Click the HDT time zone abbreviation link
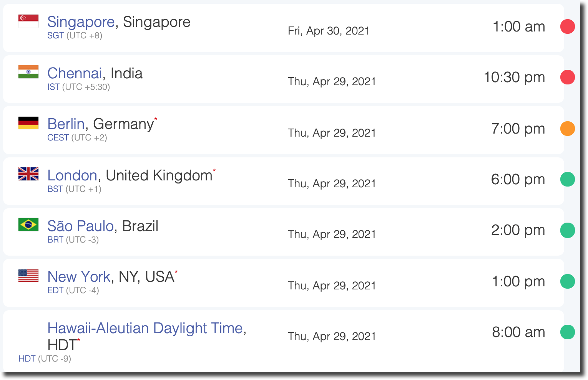The height and width of the screenshot is (380, 588). click(x=27, y=359)
